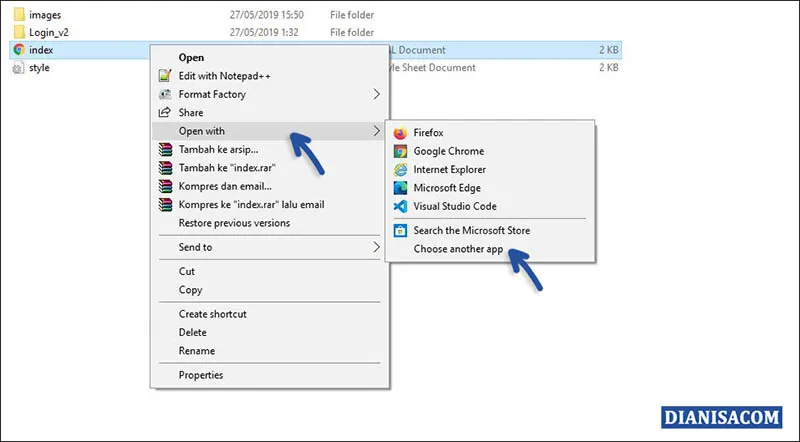Click the images folder icon
The image size is (800, 442).
click(19, 14)
